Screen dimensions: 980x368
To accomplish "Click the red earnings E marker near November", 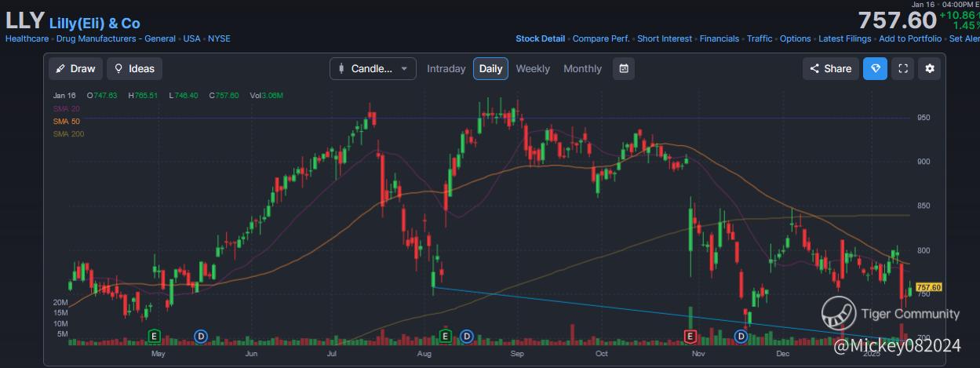I will point(690,336).
